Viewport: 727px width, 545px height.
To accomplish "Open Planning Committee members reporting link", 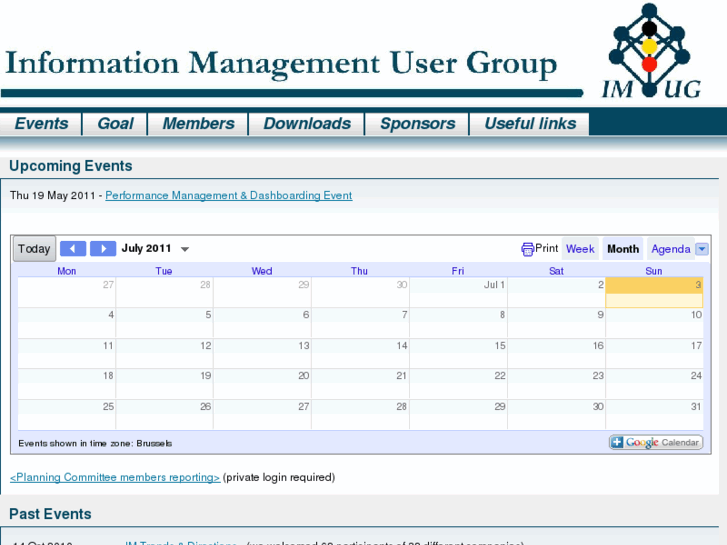I will (115, 478).
